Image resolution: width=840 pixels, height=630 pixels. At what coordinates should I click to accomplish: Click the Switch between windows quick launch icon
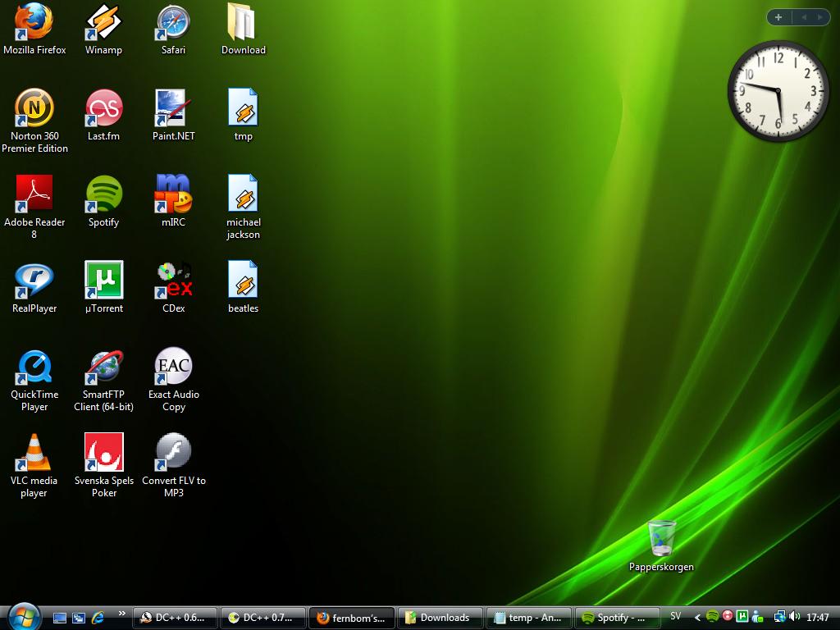[79, 618]
